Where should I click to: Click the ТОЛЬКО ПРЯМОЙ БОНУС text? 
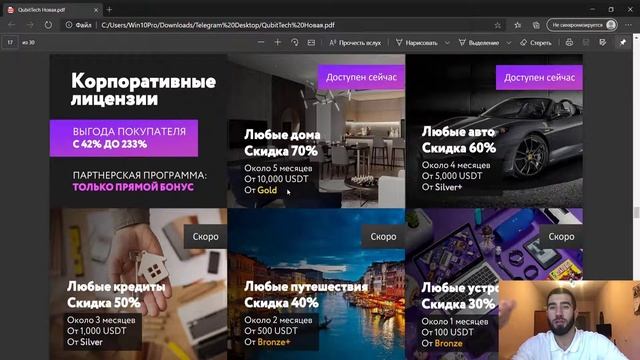pyautogui.click(x=133, y=187)
